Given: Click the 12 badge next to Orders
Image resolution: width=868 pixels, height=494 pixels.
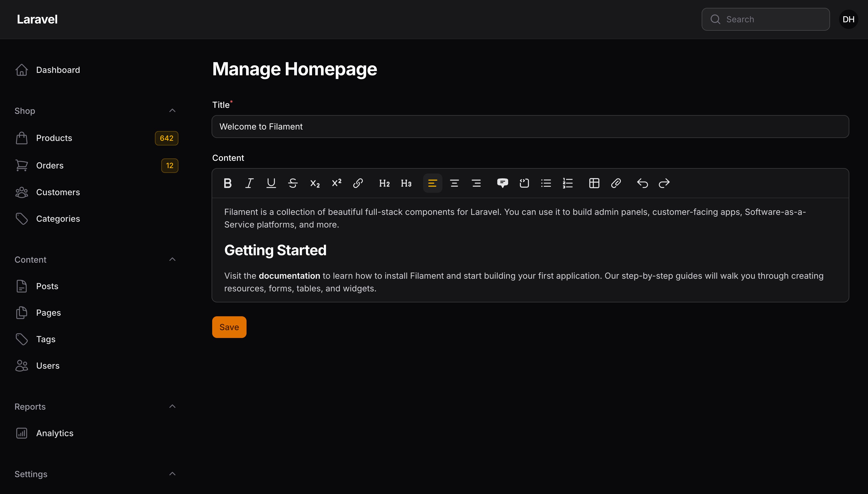Looking at the screenshot, I should click(169, 166).
